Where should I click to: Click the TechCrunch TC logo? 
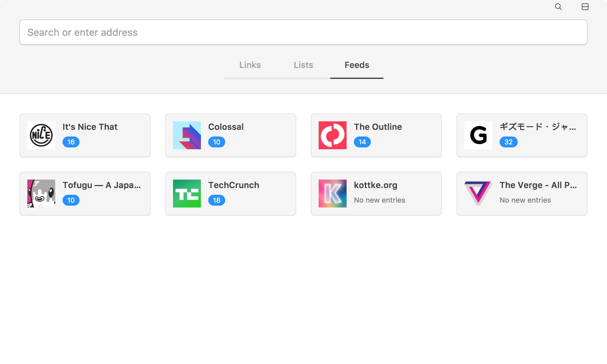tap(187, 194)
